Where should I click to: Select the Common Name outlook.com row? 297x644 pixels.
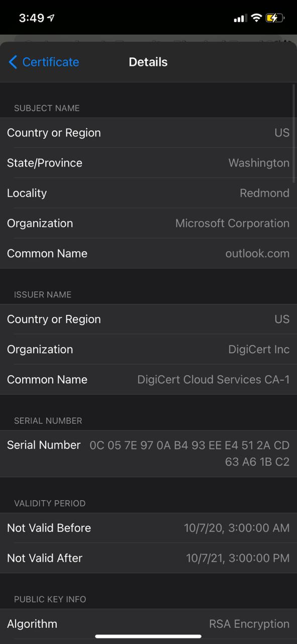point(148,254)
